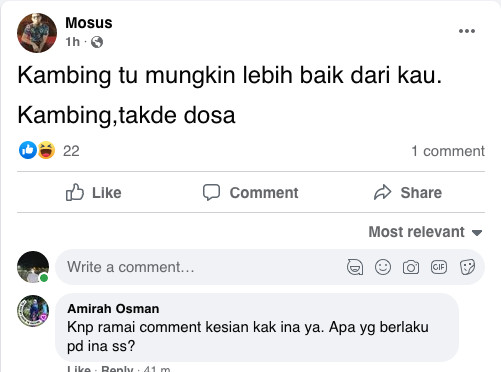Viewport: 501px width, 372px height.
Task: Click the Comment button under the post
Action: tap(251, 192)
